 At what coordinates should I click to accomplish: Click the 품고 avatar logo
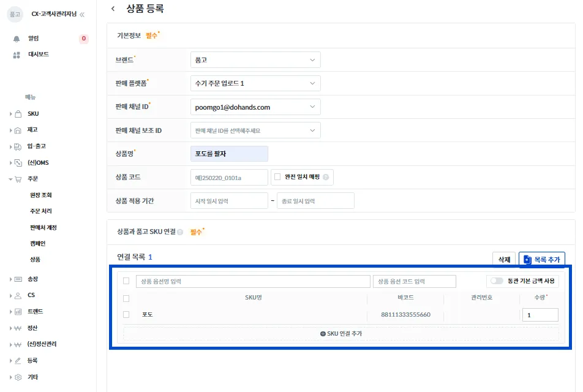tap(15, 14)
